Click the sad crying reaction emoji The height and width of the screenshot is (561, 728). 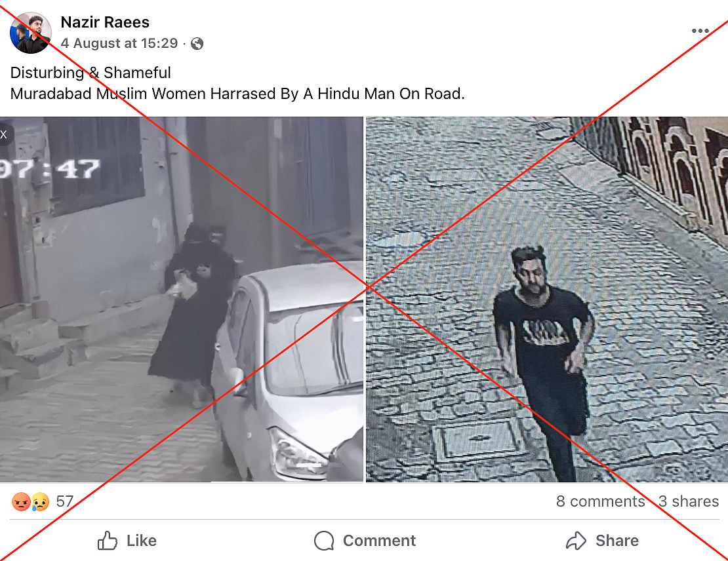pyautogui.click(x=41, y=501)
